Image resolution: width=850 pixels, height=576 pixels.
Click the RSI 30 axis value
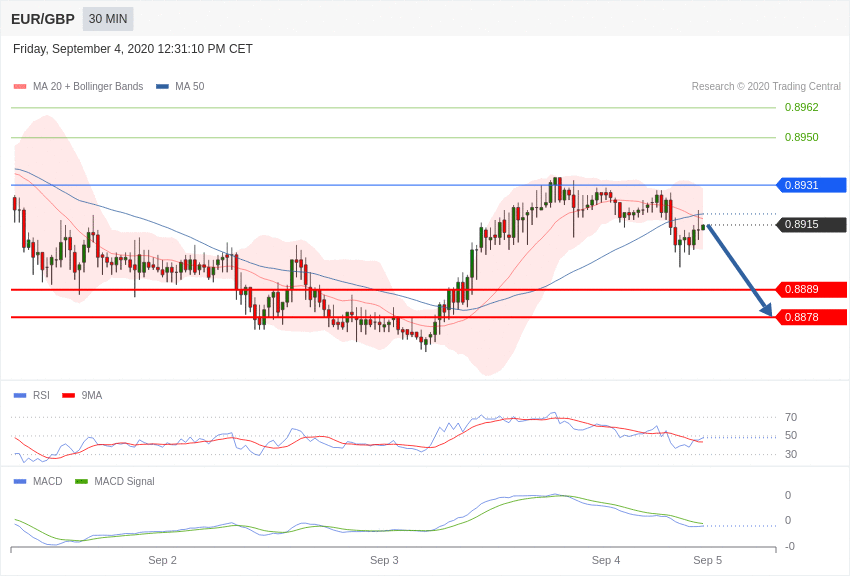pyautogui.click(x=791, y=454)
